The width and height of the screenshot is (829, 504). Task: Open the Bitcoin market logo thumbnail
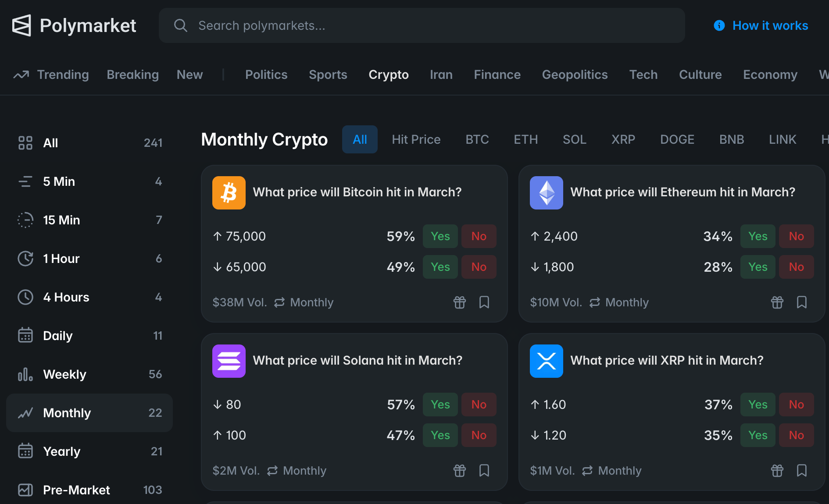click(x=229, y=193)
